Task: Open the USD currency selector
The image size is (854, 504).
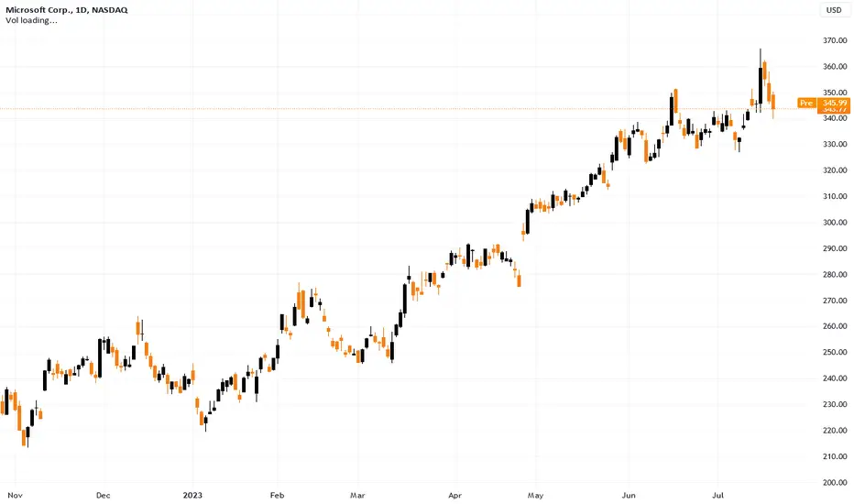Action: pos(835,10)
